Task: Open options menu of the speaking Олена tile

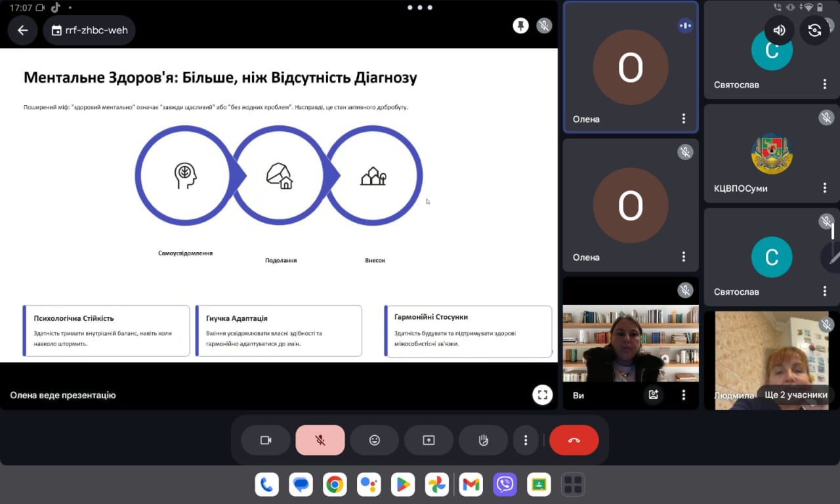Action: [683, 119]
